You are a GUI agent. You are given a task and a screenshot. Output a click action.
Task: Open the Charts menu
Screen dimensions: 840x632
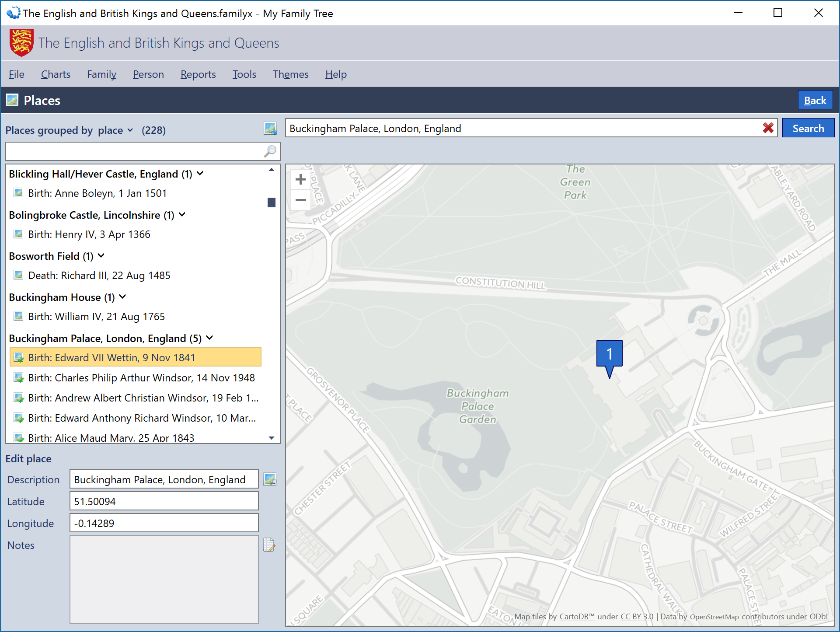click(x=56, y=74)
